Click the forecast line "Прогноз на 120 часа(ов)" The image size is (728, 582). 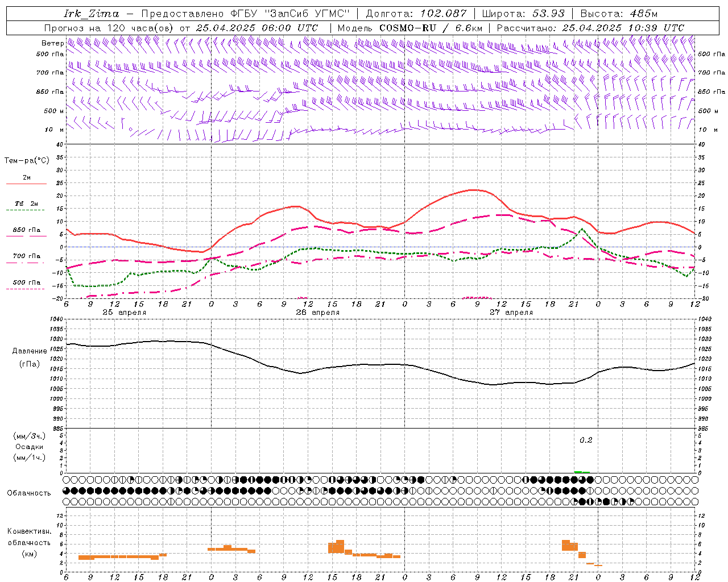click(x=109, y=28)
